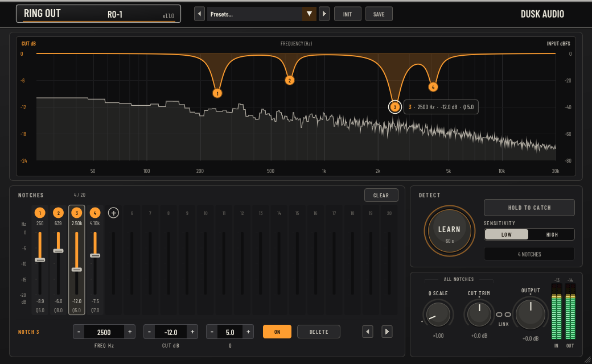
Task: Set sensitivity to LOW
Action: point(506,235)
